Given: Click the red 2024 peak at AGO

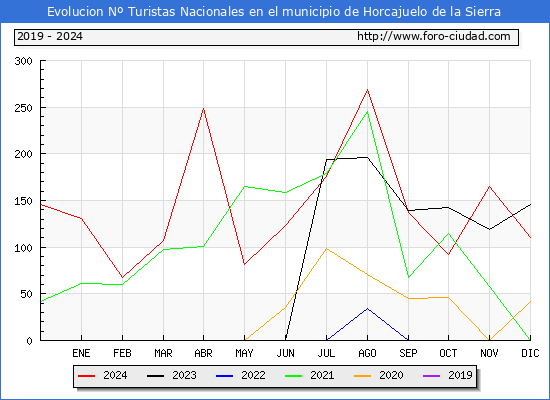Looking at the screenshot, I should [367, 90].
